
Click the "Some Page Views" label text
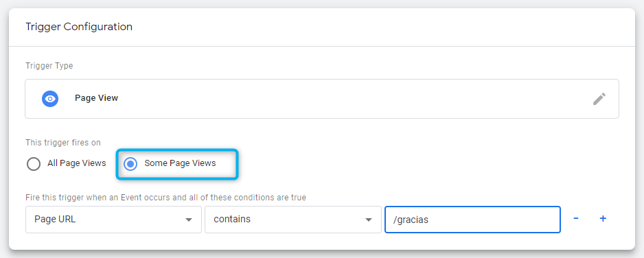click(180, 163)
